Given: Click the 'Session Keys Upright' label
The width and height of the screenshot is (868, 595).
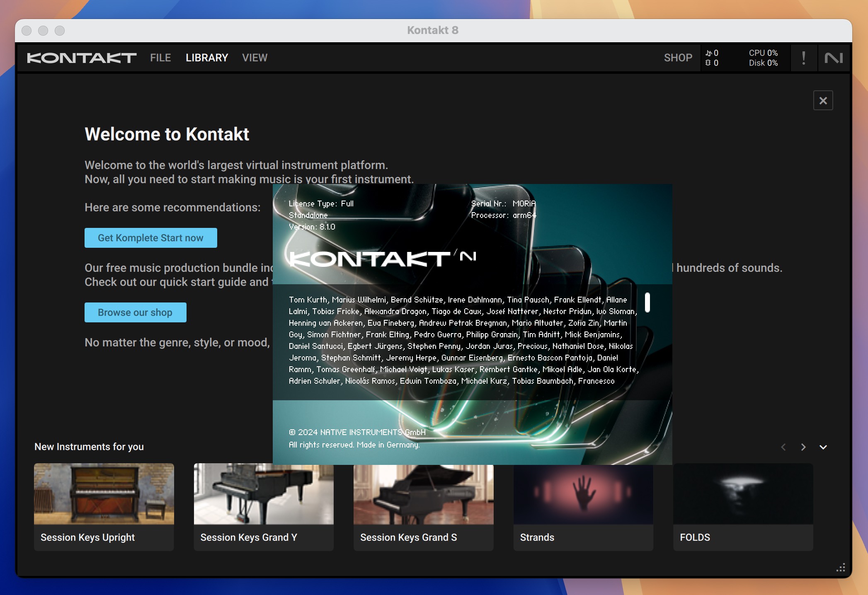Looking at the screenshot, I should pos(88,537).
